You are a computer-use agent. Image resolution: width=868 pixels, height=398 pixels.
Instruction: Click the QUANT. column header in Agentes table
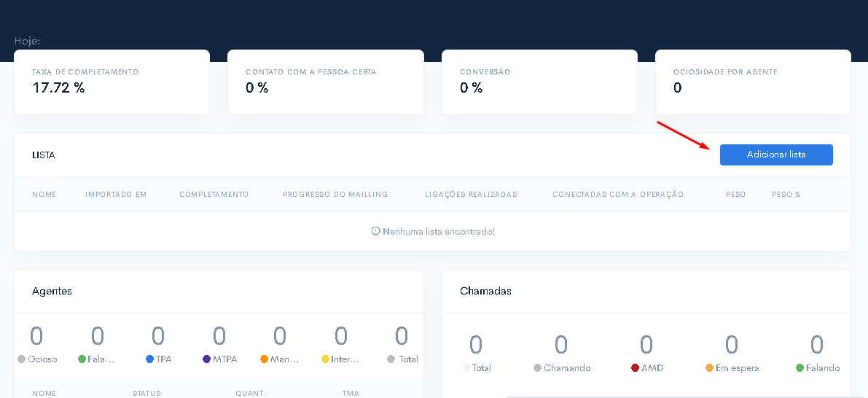point(250,394)
